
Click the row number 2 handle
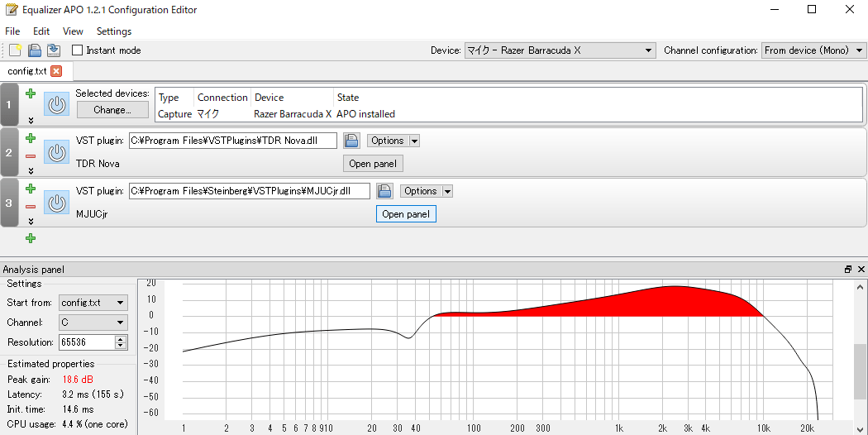9,152
